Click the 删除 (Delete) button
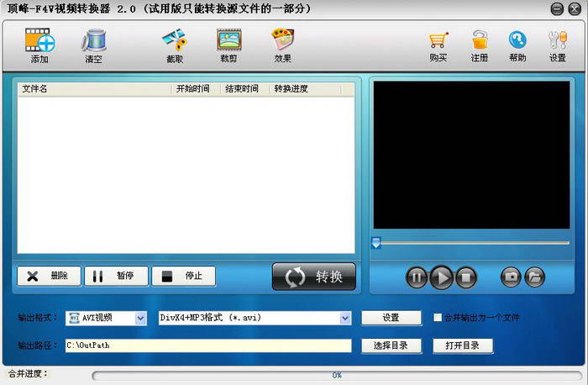The image size is (588, 385). 49,277
